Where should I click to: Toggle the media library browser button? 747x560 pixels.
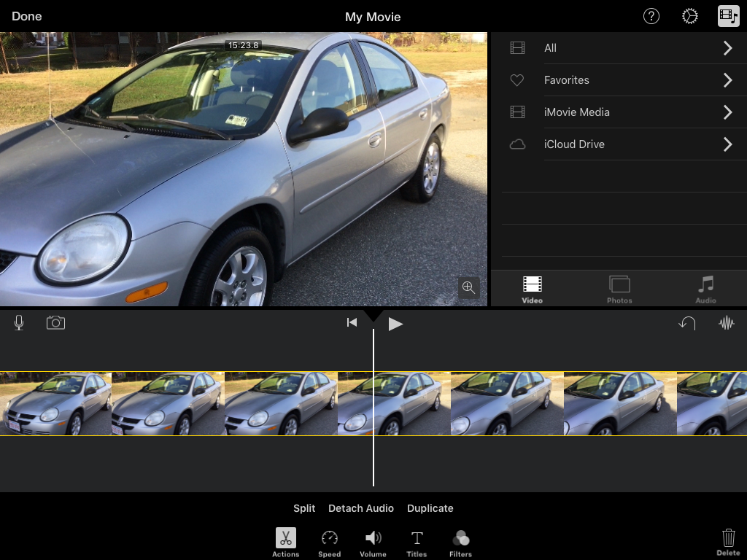[728, 16]
